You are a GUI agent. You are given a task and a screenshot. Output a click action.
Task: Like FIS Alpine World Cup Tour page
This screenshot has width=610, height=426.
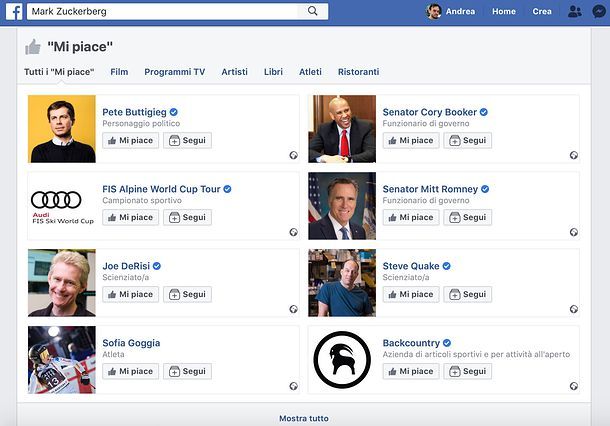click(x=131, y=217)
